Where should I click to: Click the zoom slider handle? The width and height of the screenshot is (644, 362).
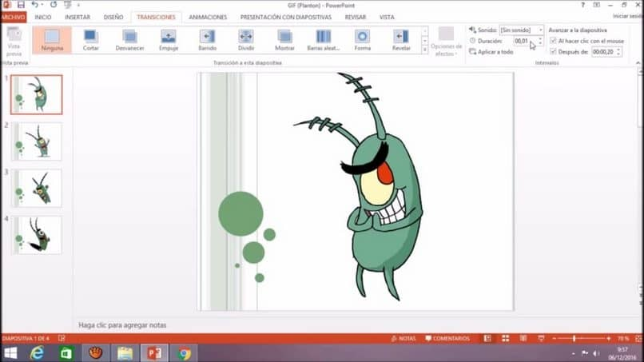[574, 338]
